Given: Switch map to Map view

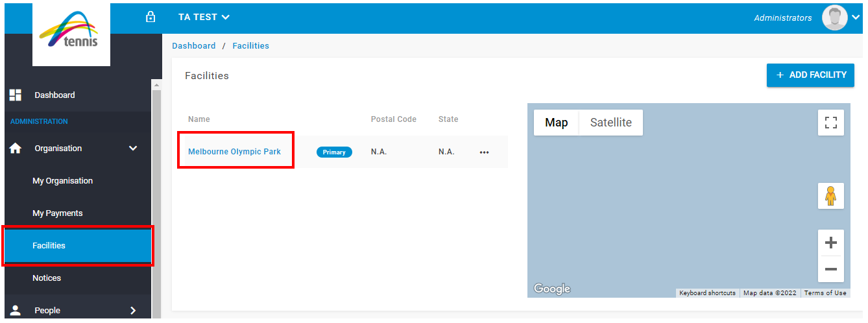Looking at the screenshot, I should click(556, 123).
